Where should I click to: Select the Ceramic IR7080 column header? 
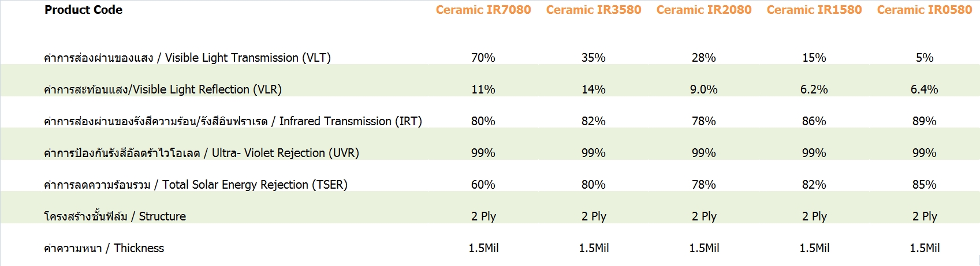[x=483, y=10]
